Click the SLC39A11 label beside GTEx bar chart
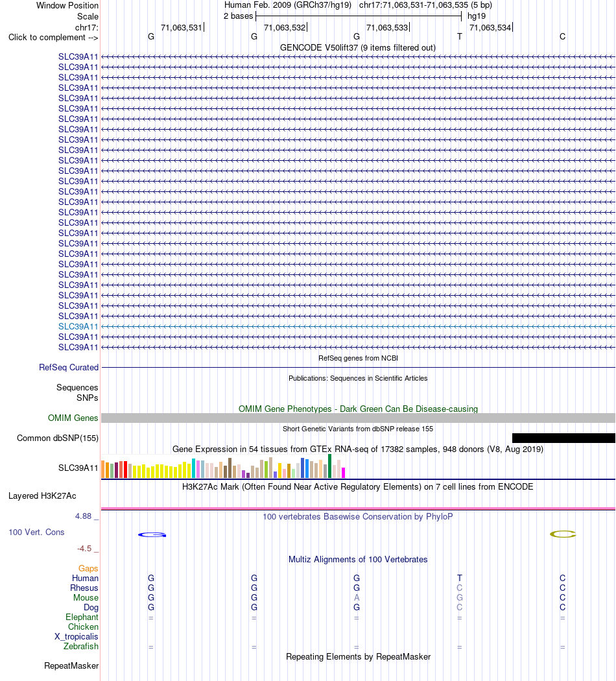The image size is (616, 681). point(78,468)
